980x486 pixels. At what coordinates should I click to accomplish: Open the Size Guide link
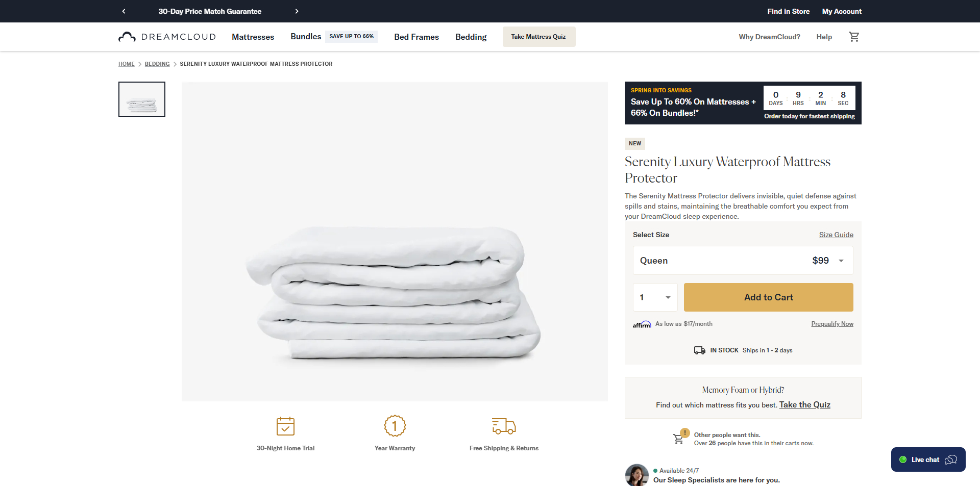[x=836, y=235]
